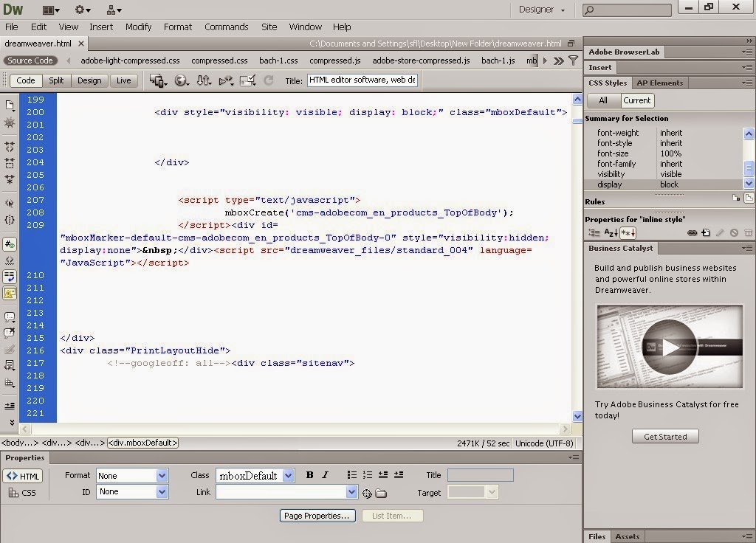Switch to AP Elements tab
Viewport: 756px width, 543px height.
659,83
